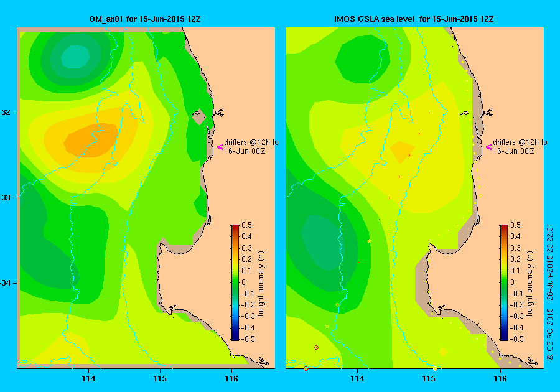Click longitude label 116 under the OM_an01 panel
This screenshot has width=560, height=392.
pos(231,379)
